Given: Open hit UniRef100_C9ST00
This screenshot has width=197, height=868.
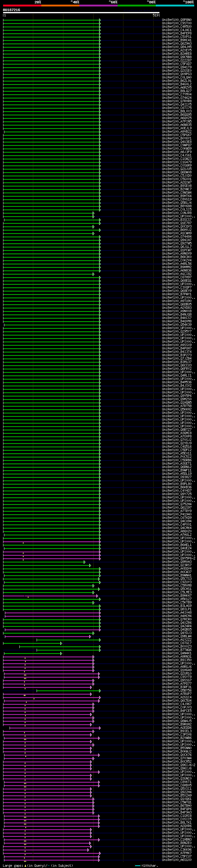Looking at the screenshot, I should 176,23.
